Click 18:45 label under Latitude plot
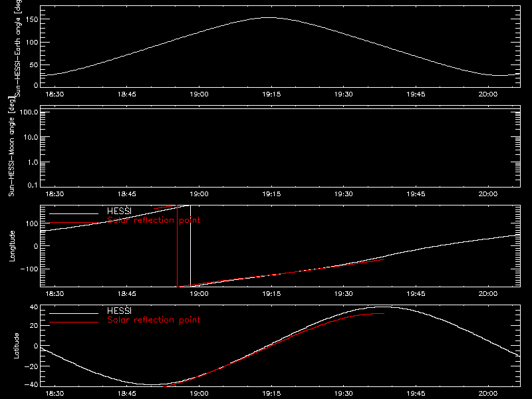The width and height of the screenshot is (532, 399). pyautogui.click(x=127, y=394)
